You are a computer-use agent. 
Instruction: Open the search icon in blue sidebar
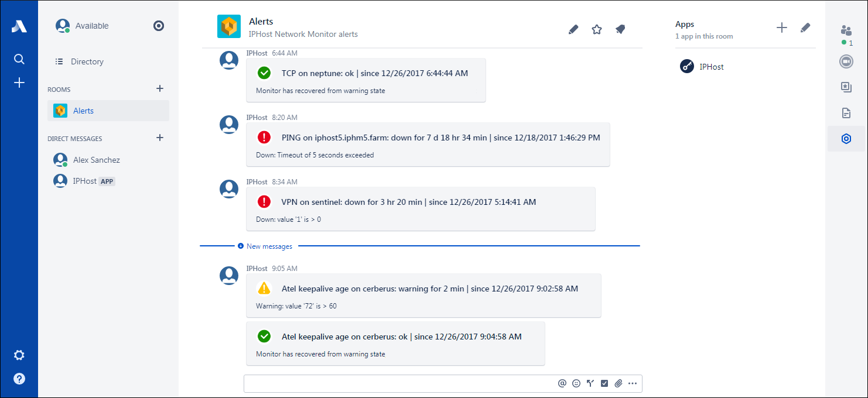click(19, 59)
